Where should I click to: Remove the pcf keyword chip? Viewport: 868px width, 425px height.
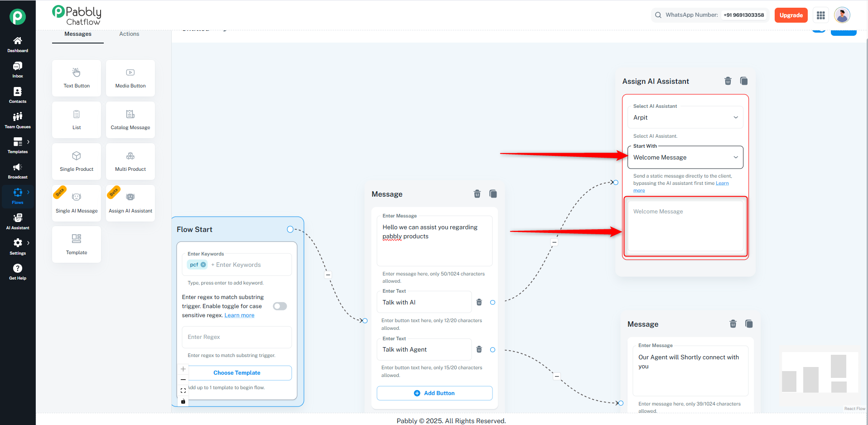point(203,265)
